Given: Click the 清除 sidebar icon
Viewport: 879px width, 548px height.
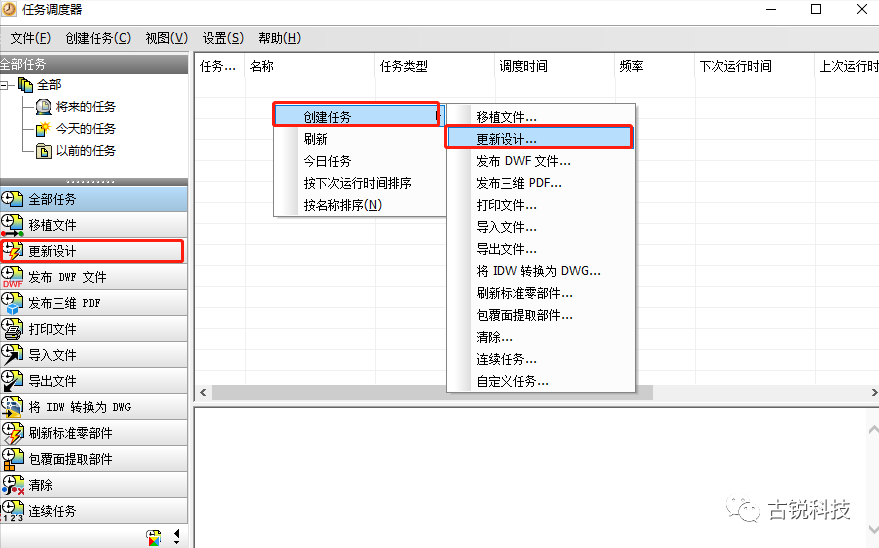Looking at the screenshot, I should 12,485.
